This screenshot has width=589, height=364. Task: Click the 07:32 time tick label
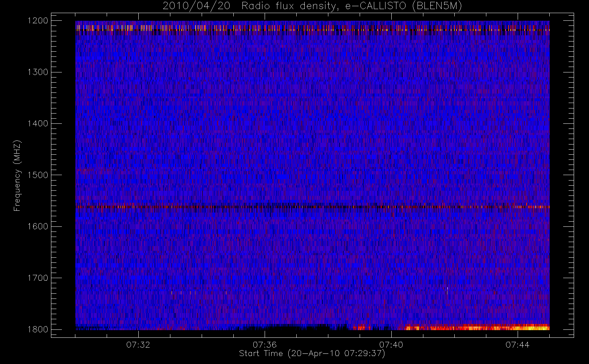pos(138,345)
